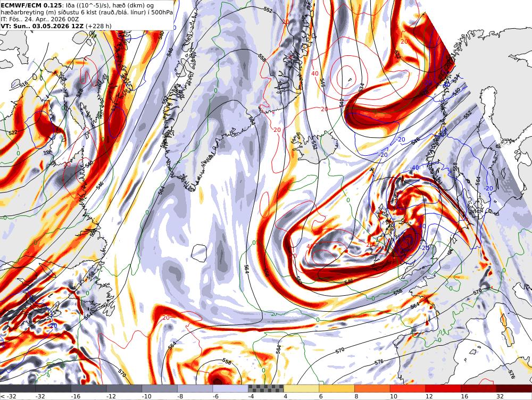Click the red swatch between 10 and 12

tap(408, 389)
